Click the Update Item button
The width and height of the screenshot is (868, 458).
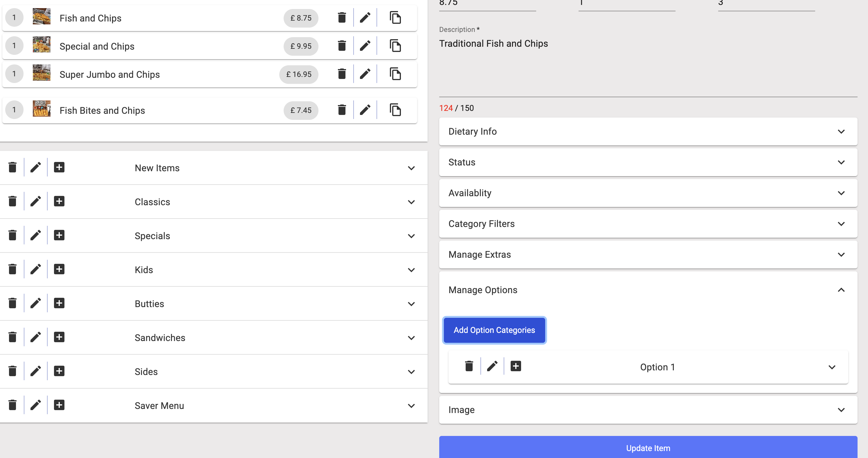(648, 448)
